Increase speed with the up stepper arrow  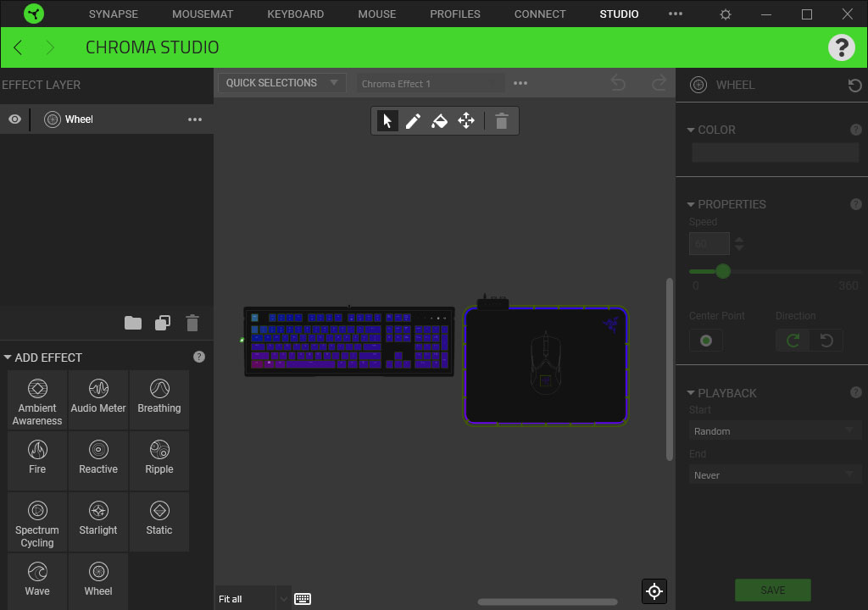739,239
